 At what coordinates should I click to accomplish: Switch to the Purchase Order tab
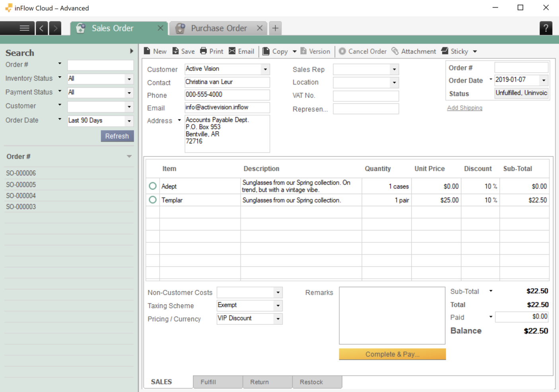point(219,28)
